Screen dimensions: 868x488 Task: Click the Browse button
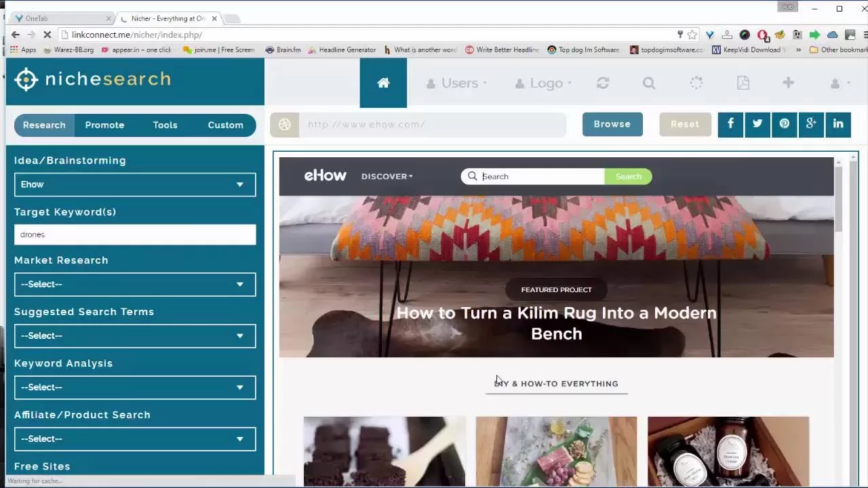612,124
